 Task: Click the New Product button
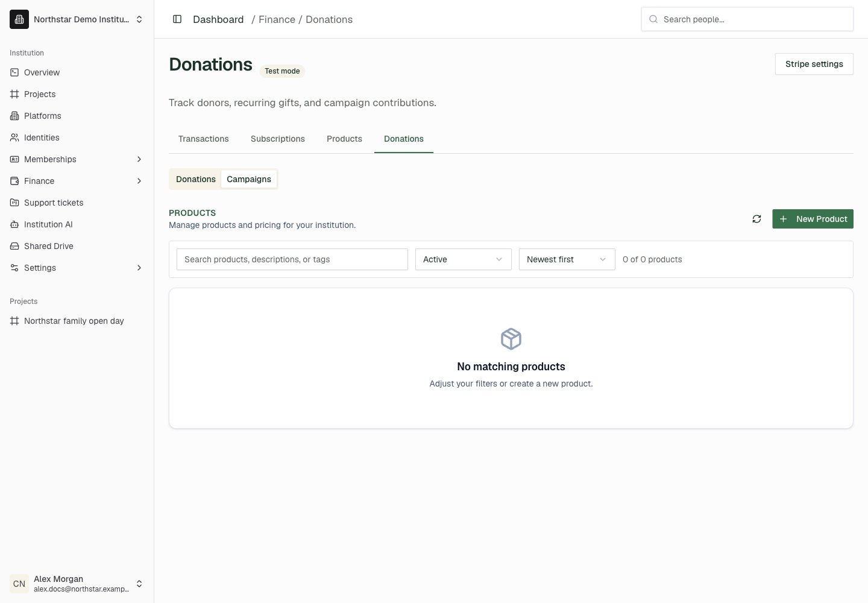pyautogui.click(x=813, y=219)
